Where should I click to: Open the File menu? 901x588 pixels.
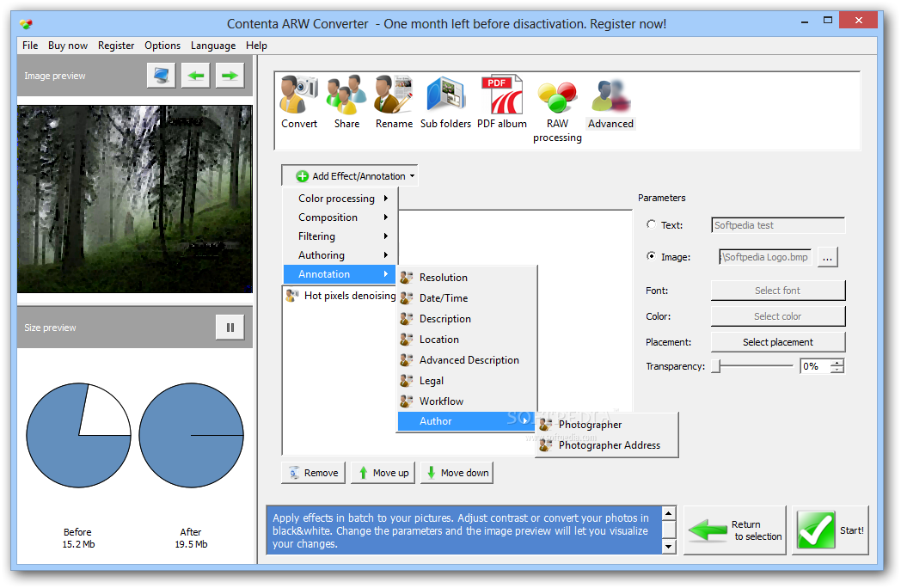click(x=30, y=46)
